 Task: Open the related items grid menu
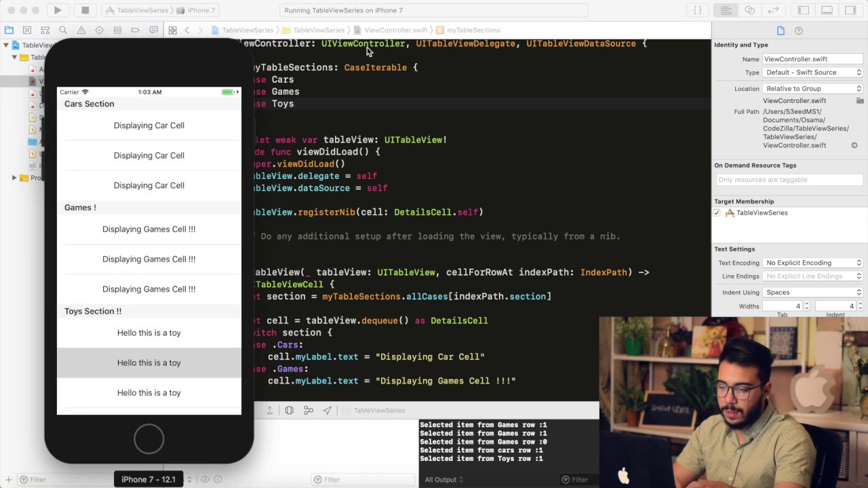(172, 30)
